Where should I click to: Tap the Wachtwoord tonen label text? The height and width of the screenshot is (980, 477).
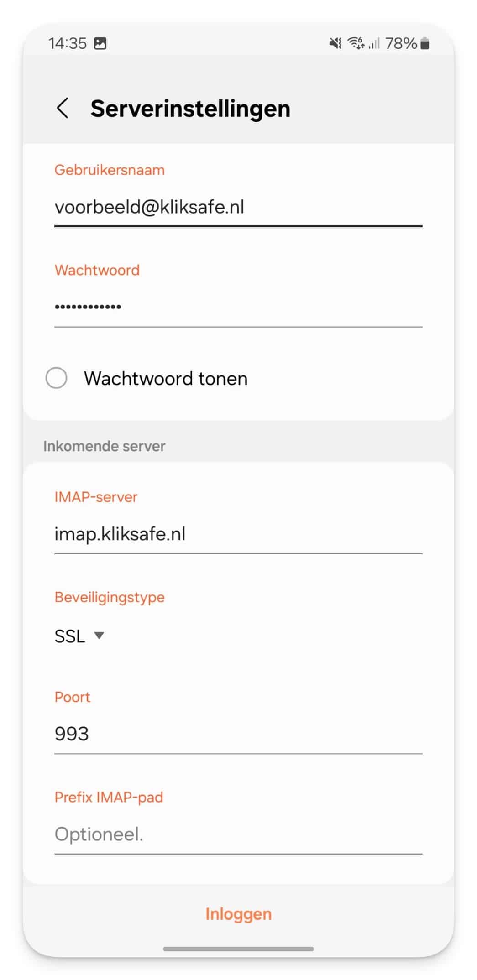[x=166, y=379]
